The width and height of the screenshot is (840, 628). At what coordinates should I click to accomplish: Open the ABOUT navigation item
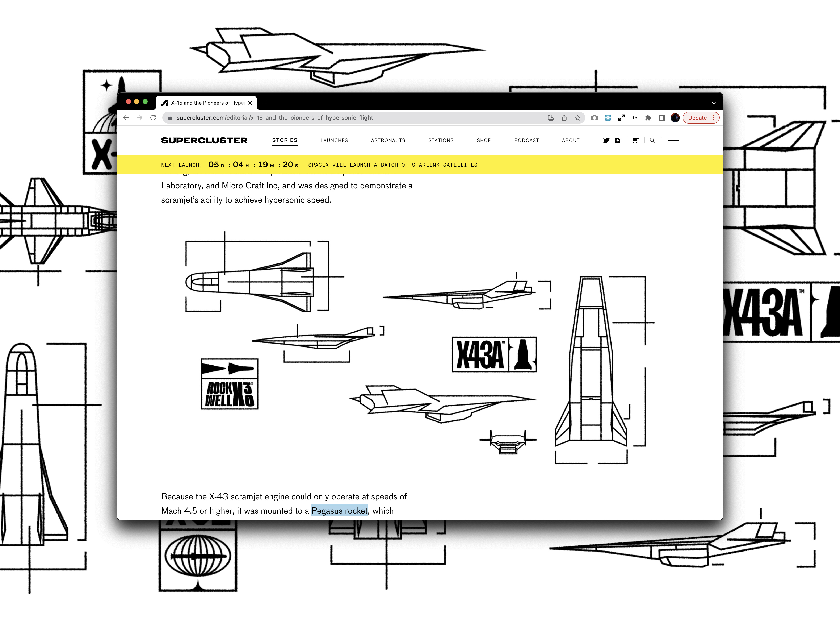(x=571, y=140)
